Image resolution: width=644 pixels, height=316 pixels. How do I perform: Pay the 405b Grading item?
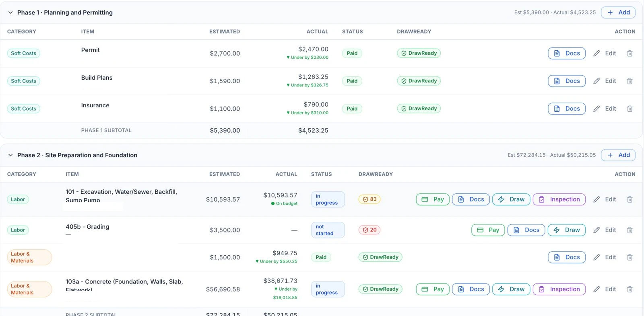pos(488,230)
